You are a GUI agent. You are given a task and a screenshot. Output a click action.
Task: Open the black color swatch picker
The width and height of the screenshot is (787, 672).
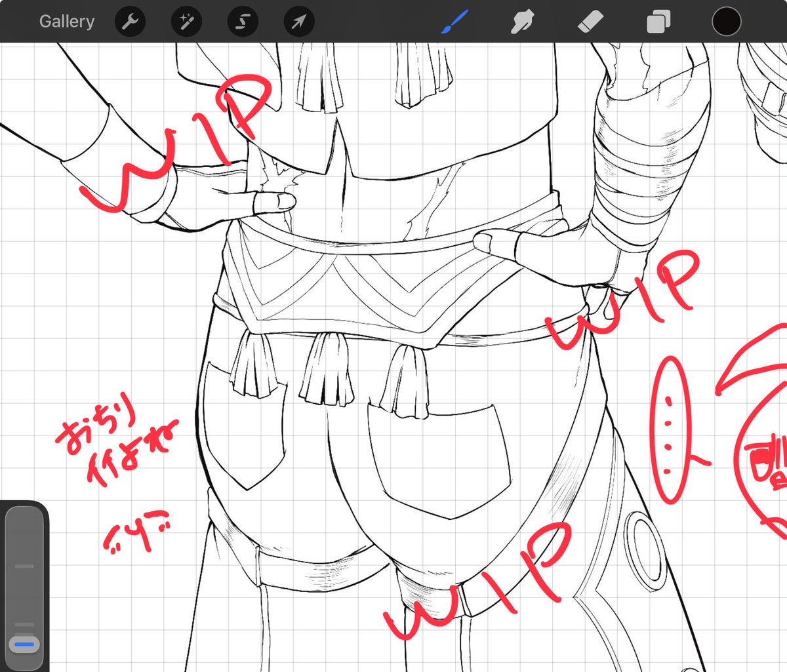(x=727, y=22)
